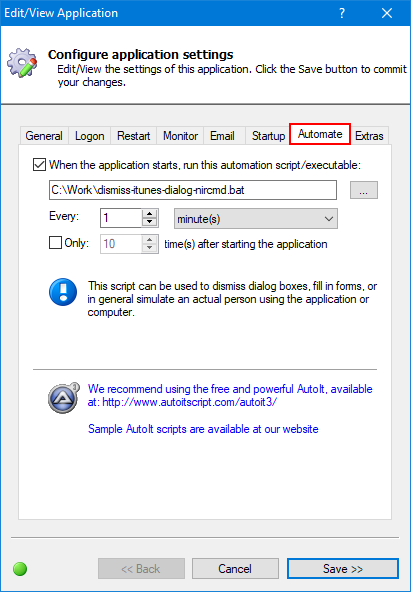Click the blue exclamation information icon
The image size is (411, 592).
pyautogui.click(x=63, y=292)
